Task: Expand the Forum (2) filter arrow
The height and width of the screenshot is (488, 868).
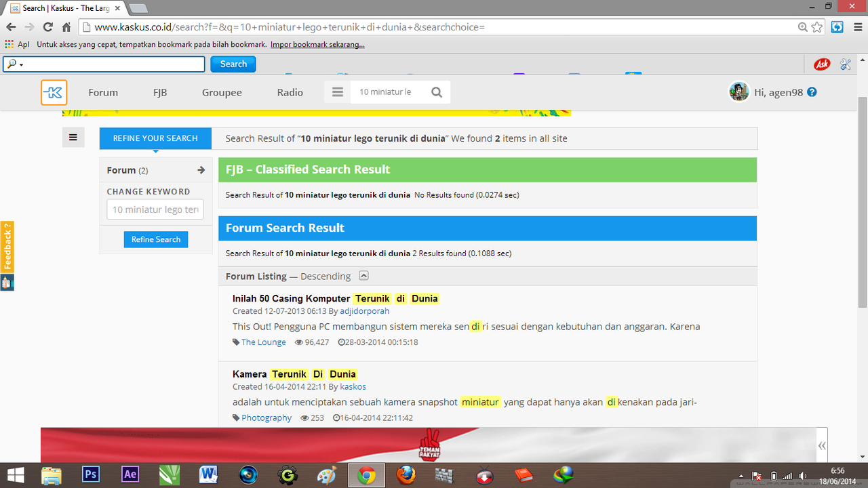Action: tap(201, 170)
